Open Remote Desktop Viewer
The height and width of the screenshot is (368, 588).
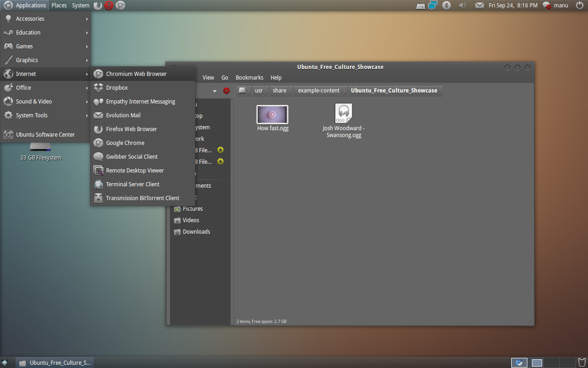142,170
